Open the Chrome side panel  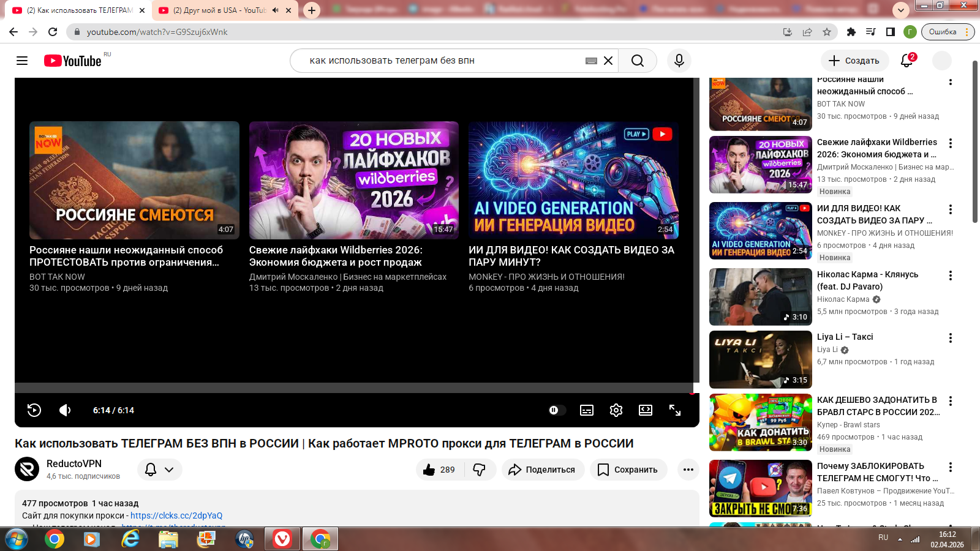coord(891,32)
